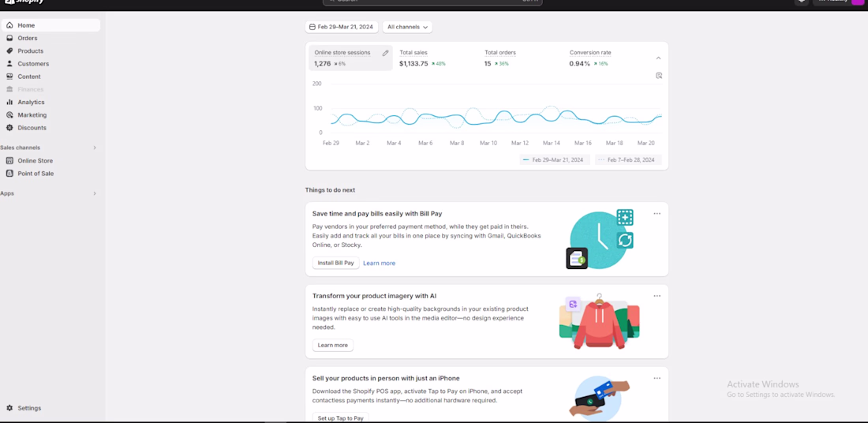This screenshot has height=423, width=868.
Task: Expand the Sales channels chevron
Action: [x=95, y=148]
